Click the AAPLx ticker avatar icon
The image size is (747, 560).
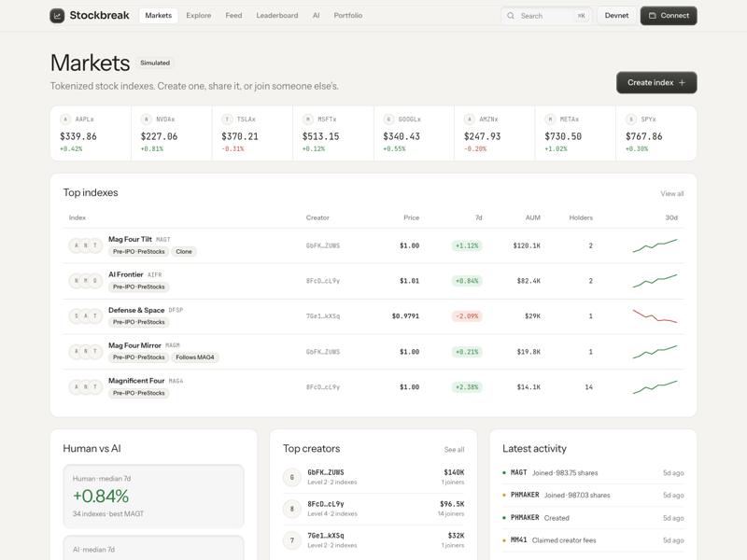pyautogui.click(x=65, y=119)
